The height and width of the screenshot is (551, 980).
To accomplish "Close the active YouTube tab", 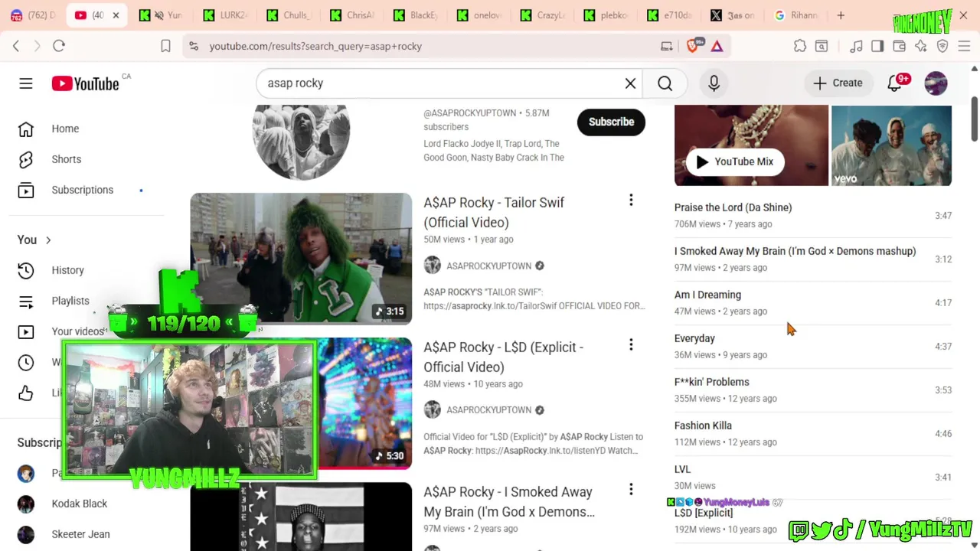I will [x=116, y=15].
